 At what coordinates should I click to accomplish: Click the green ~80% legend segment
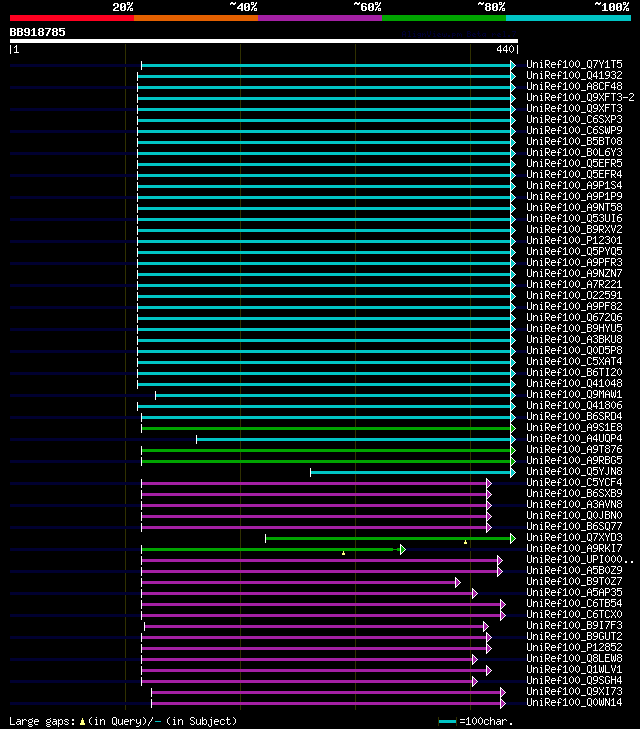[x=444, y=18]
